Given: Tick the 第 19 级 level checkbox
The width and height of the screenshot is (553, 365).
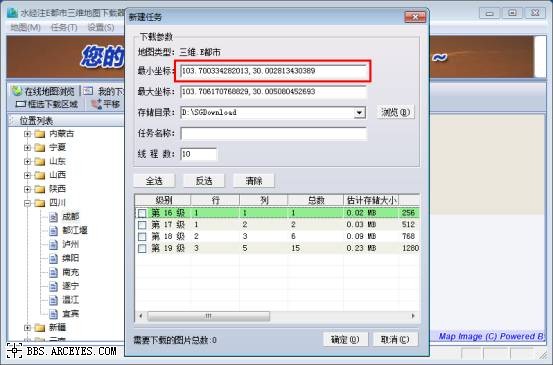Looking at the screenshot, I should click(x=142, y=249).
